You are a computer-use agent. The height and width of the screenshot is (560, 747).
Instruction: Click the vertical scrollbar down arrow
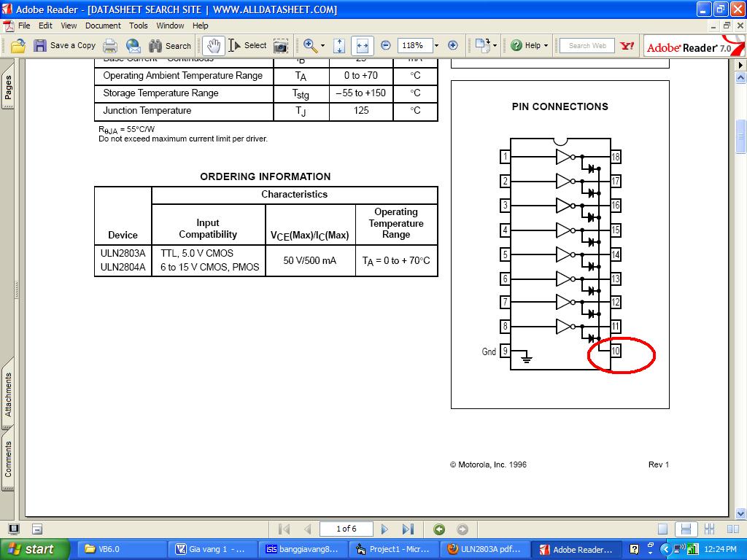point(740,514)
